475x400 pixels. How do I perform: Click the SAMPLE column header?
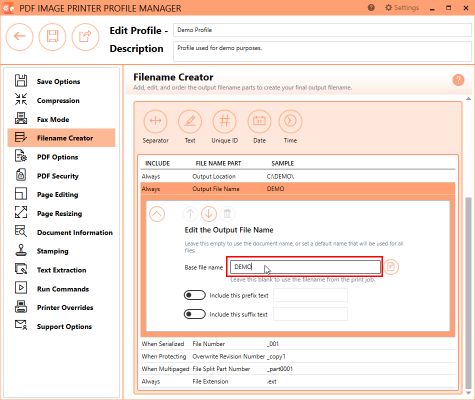(283, 163)
